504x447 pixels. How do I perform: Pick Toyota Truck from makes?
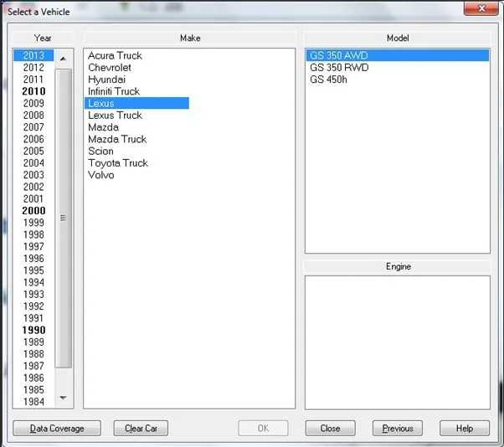tap(118, 163)
